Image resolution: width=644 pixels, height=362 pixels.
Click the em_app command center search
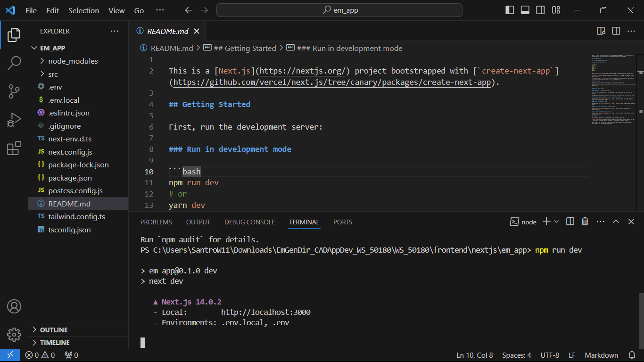tap(339, 10)
